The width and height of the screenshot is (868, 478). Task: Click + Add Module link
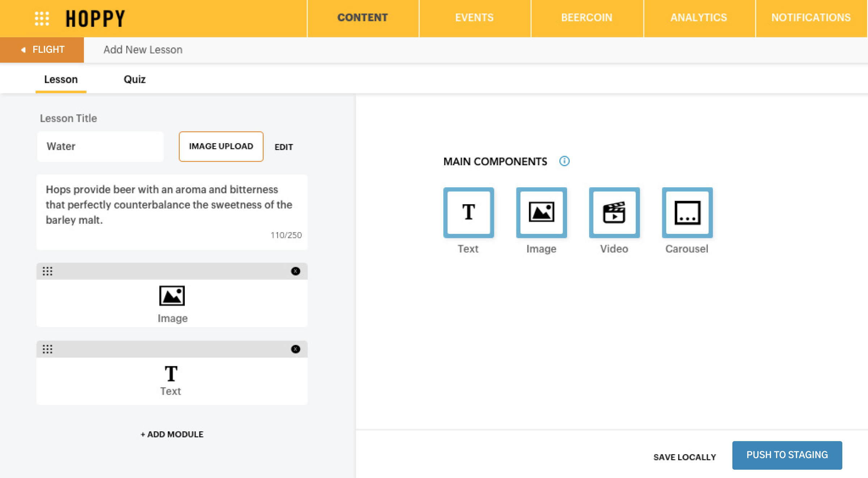[x=172, y=434]
